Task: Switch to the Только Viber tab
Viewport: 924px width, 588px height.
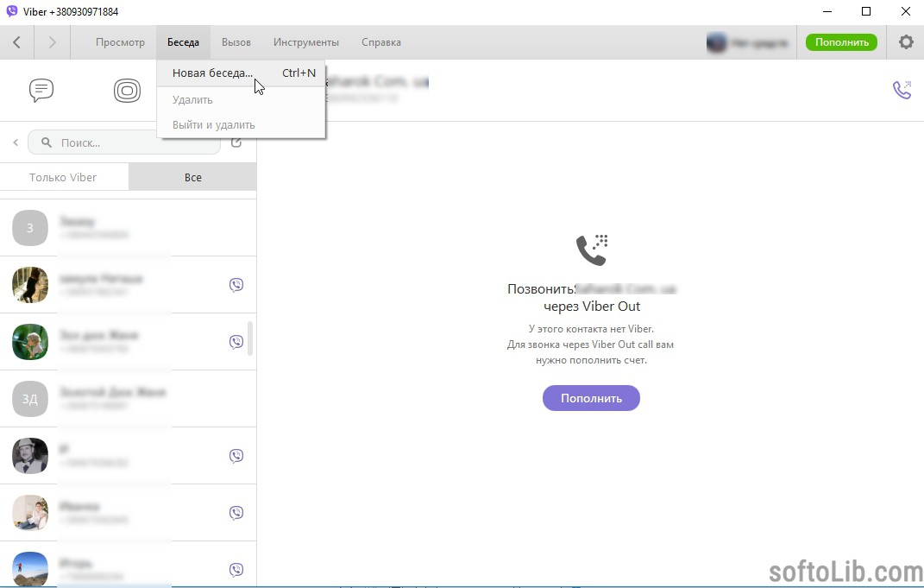Action: click(x=64, y=178)
